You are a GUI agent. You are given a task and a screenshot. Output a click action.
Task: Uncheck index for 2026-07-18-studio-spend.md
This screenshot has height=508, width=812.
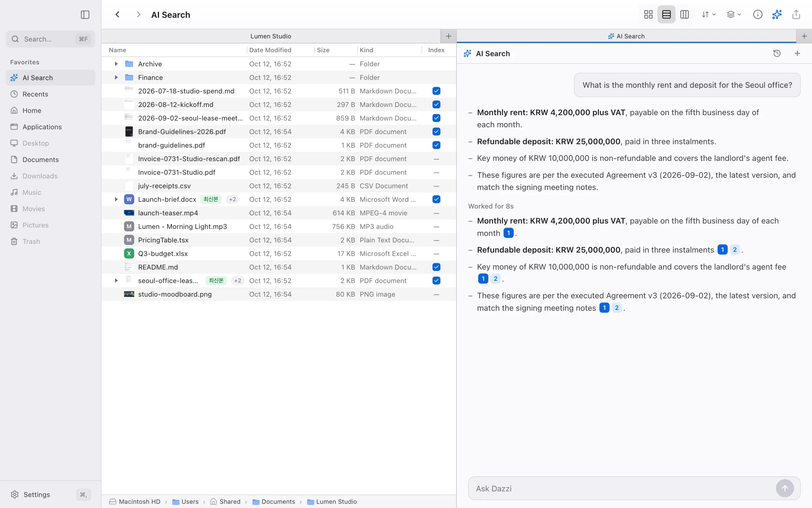click(x=436, y=91)
